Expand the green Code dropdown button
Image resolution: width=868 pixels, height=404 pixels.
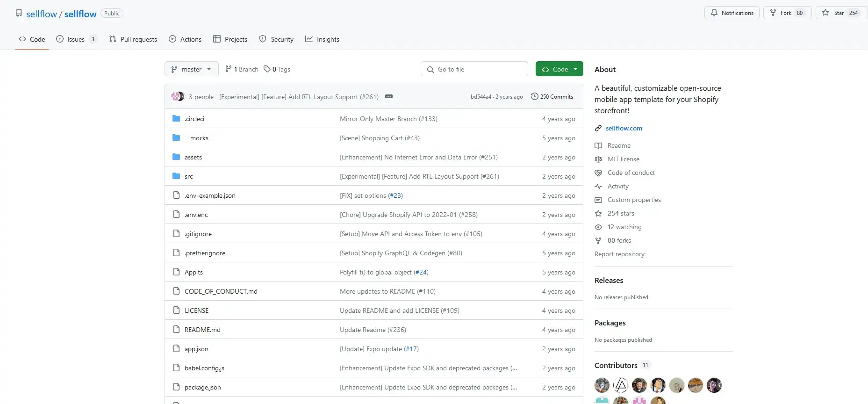tap(560, 69)
